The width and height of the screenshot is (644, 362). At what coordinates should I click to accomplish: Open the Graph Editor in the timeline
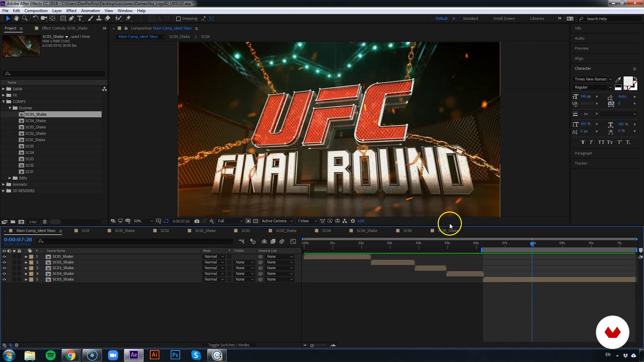[x=293, y=241]
